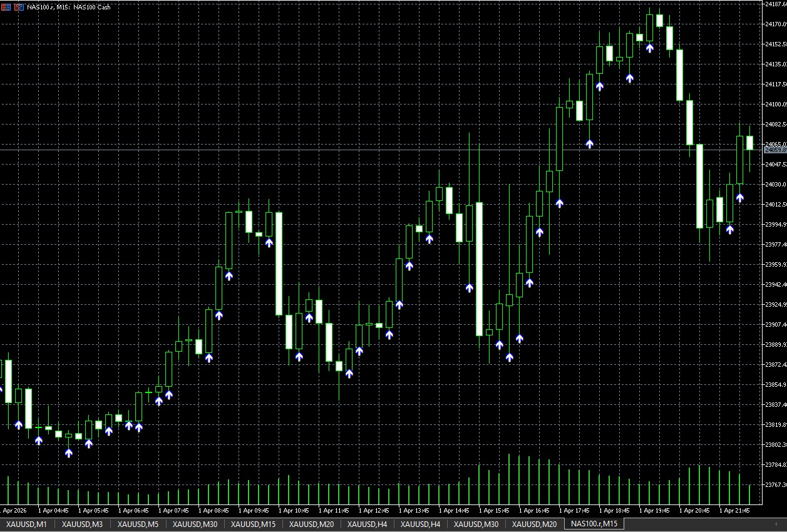787x532 pixels.
Task: Open the last XAUUSD,M20 chart tab
Action: coord(534,524)
